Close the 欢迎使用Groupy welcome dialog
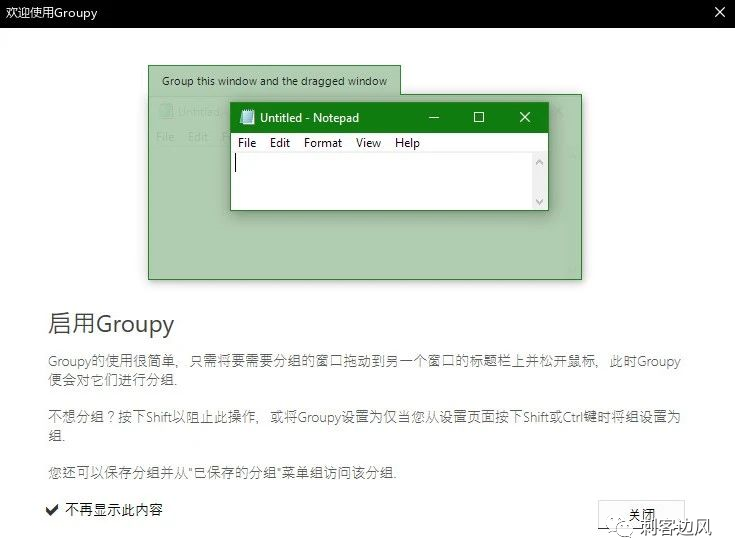 pyautogui.click(x=720, y=12)
